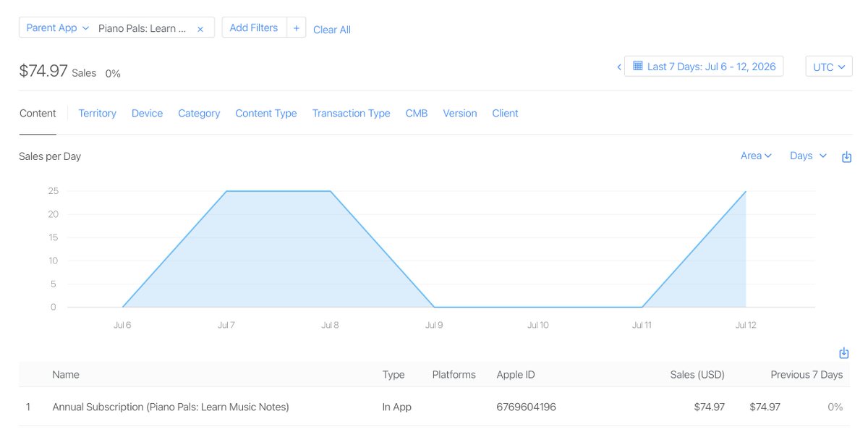Click the Jul 12 data point on the chart
Image resolution: width=868 pixels, height=440 pixels.
(x=746, y=192)
